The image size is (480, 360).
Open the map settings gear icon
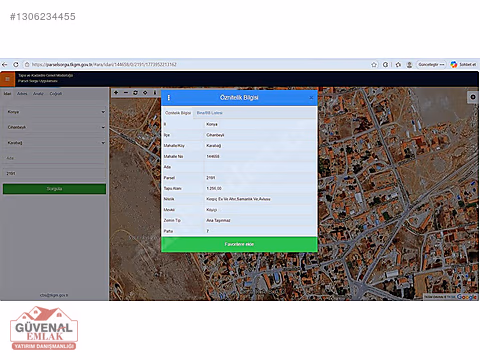coord(473,97)
